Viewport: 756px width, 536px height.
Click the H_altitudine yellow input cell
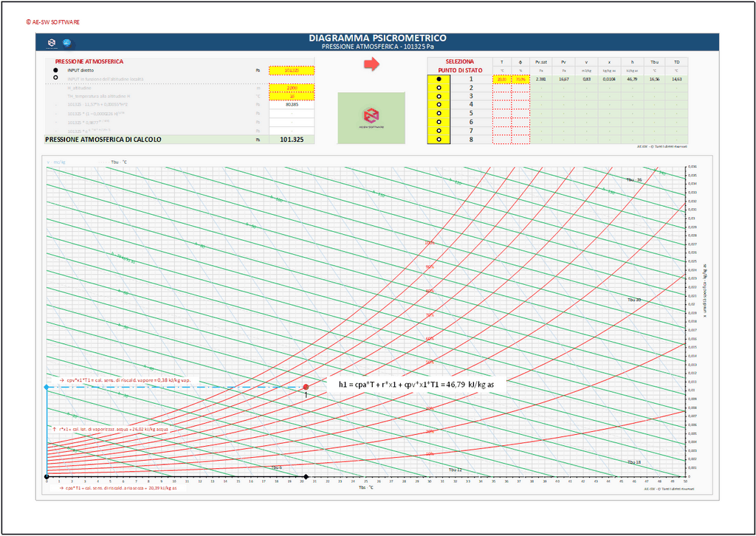point(292,88)
